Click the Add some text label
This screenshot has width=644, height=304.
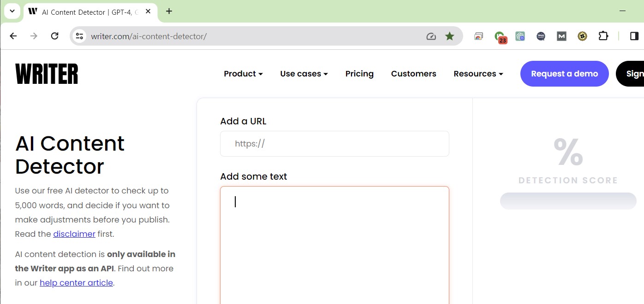point(254,176)
